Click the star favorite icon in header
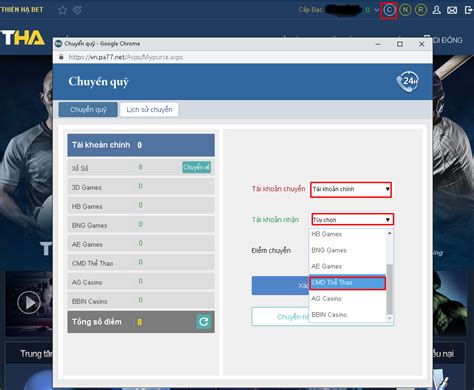The image size is (474, 390). (x=62, y=10)
